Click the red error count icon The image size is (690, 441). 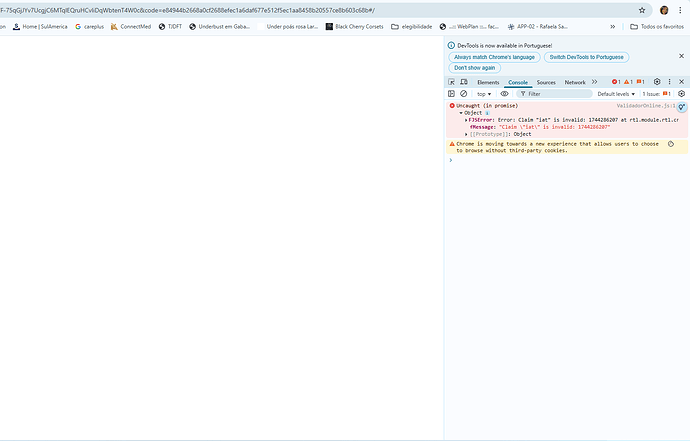[616, 82]
